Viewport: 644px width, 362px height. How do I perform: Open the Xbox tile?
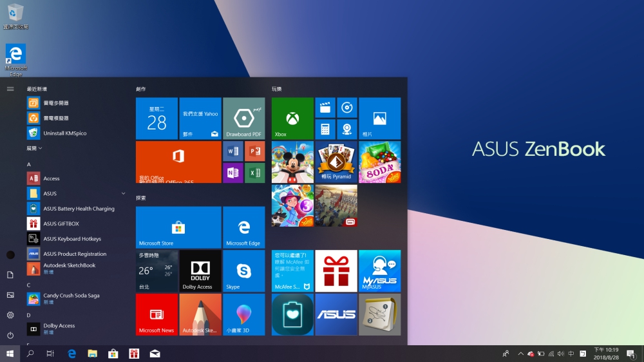(x=292, y=119)
